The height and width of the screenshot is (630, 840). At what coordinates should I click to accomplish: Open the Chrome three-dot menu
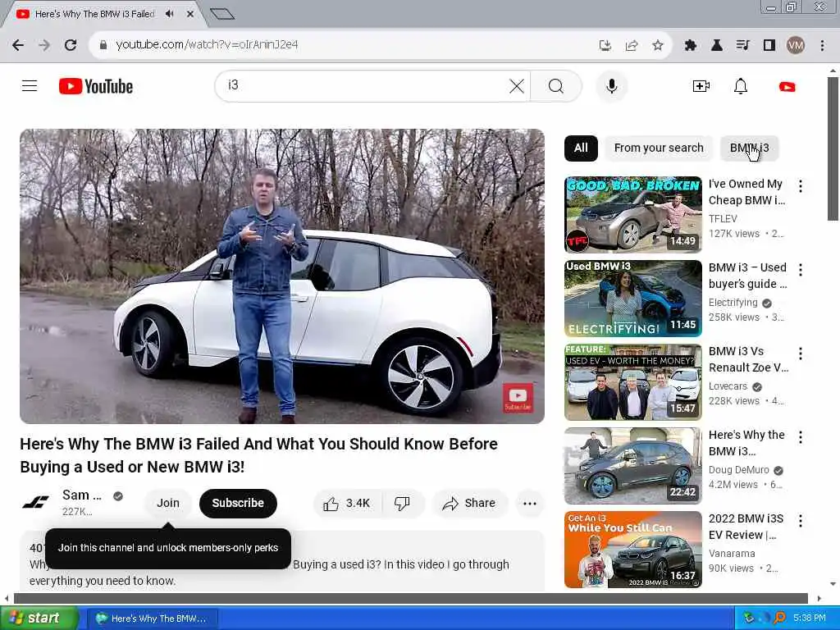coord(822,45)
